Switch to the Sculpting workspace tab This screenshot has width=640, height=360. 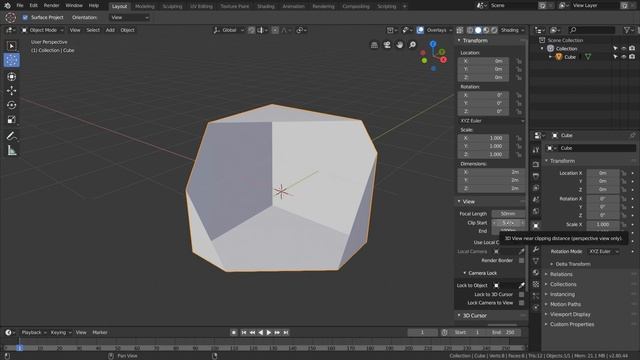(x=172, y=6)
